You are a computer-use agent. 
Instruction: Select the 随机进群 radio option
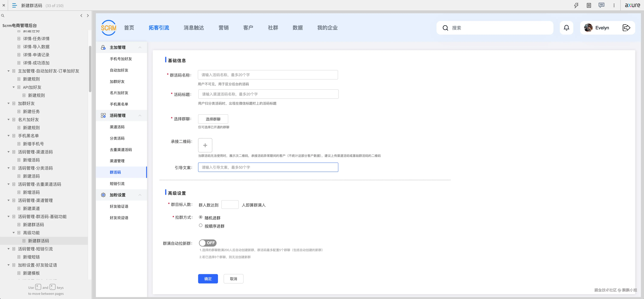[x=200, y=217]
